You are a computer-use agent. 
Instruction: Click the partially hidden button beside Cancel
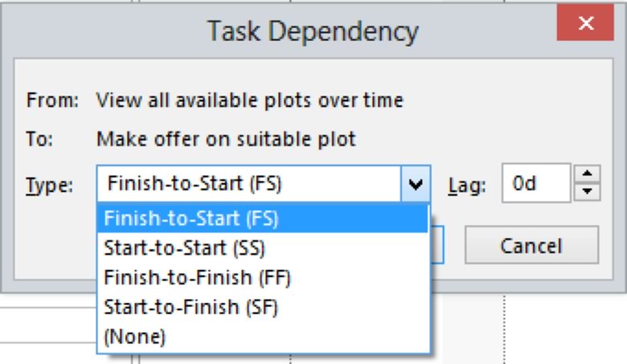point(439,245)
